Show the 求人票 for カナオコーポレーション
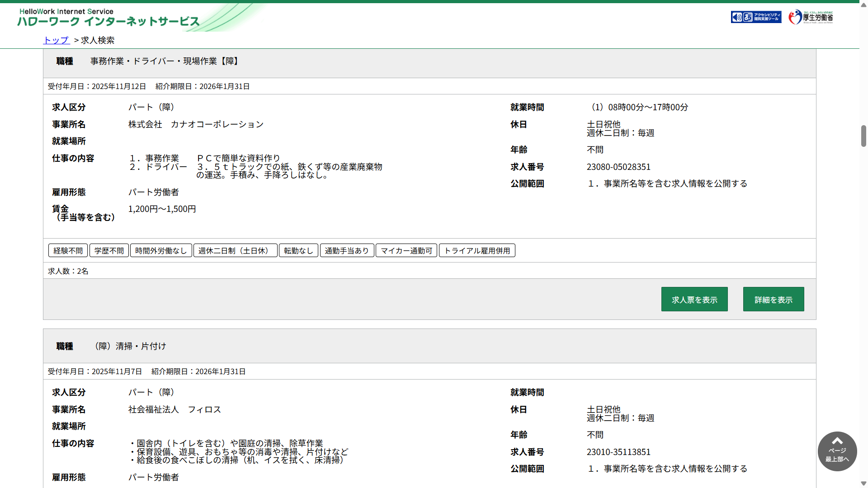Viewport: 868px width, 488px height. (694, 299)
